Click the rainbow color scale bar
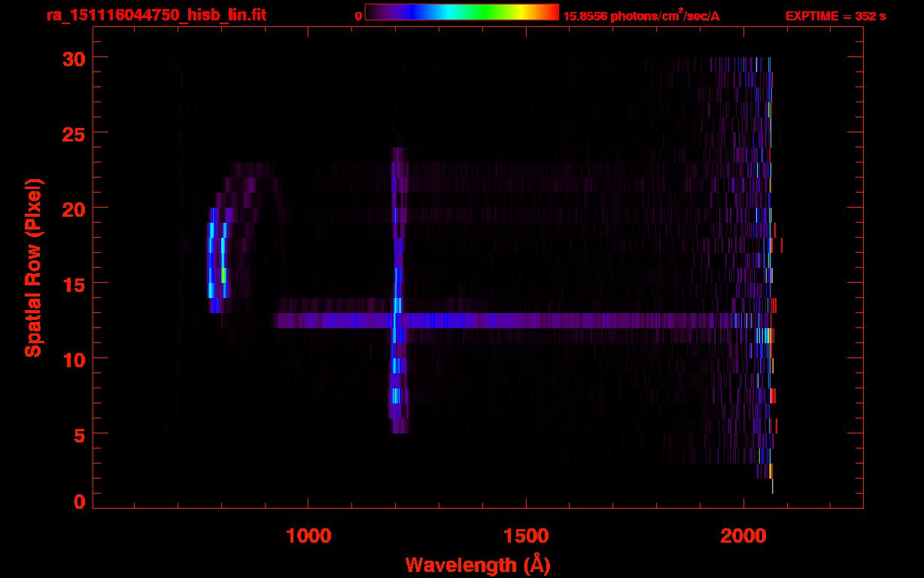 click(462, 12)
